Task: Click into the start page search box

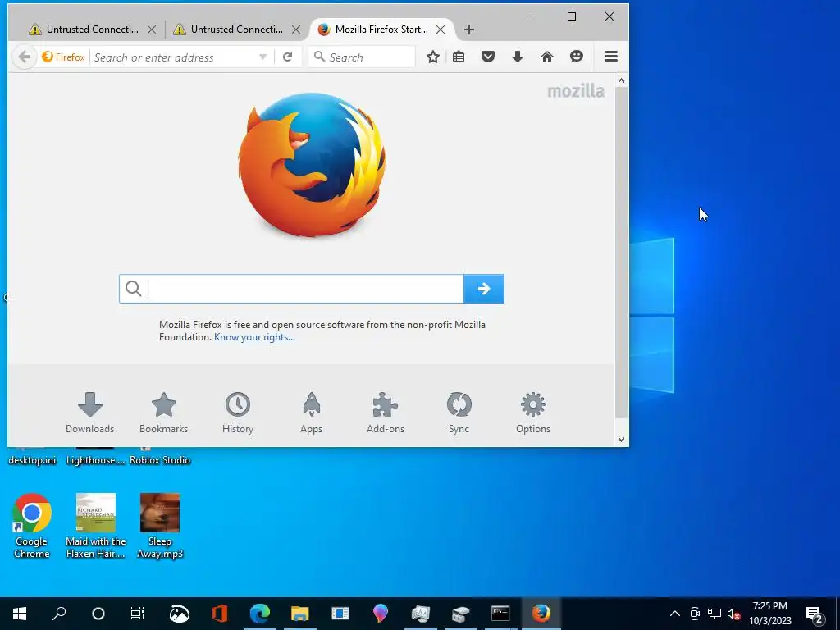Action: point(291,289)
